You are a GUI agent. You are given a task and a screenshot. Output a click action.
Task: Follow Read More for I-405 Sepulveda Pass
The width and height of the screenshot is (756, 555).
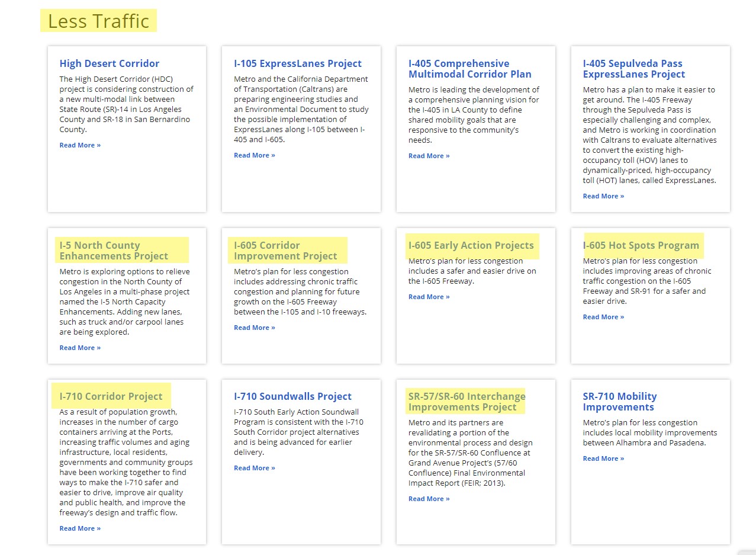[x=603, y=196]
